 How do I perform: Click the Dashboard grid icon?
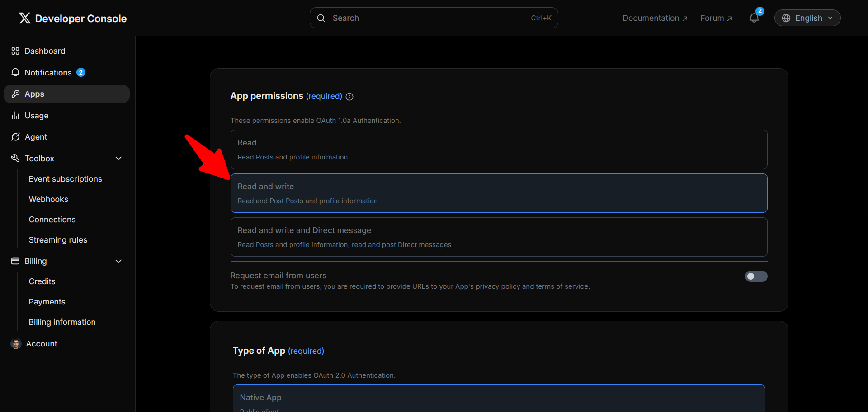coord(15,51)
